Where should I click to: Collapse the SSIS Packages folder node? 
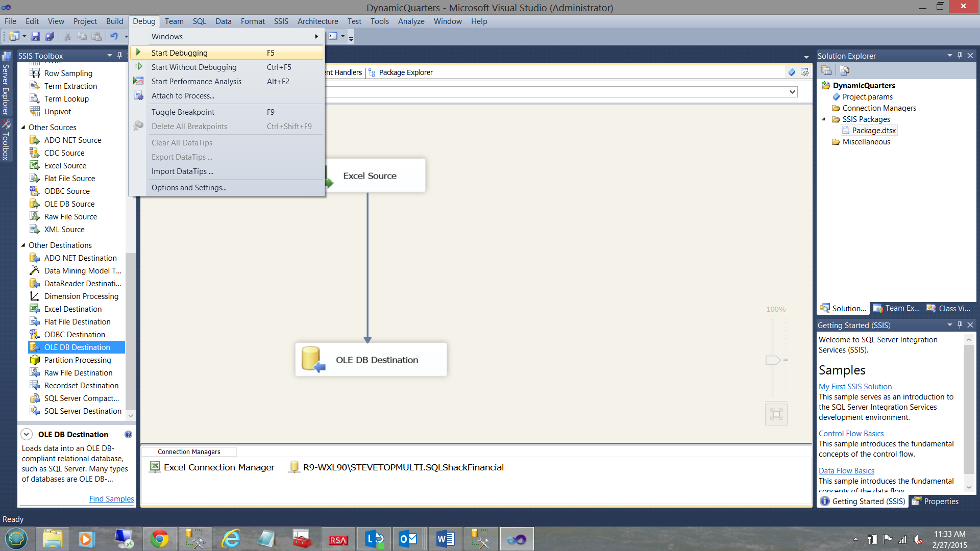pos(823,119)
